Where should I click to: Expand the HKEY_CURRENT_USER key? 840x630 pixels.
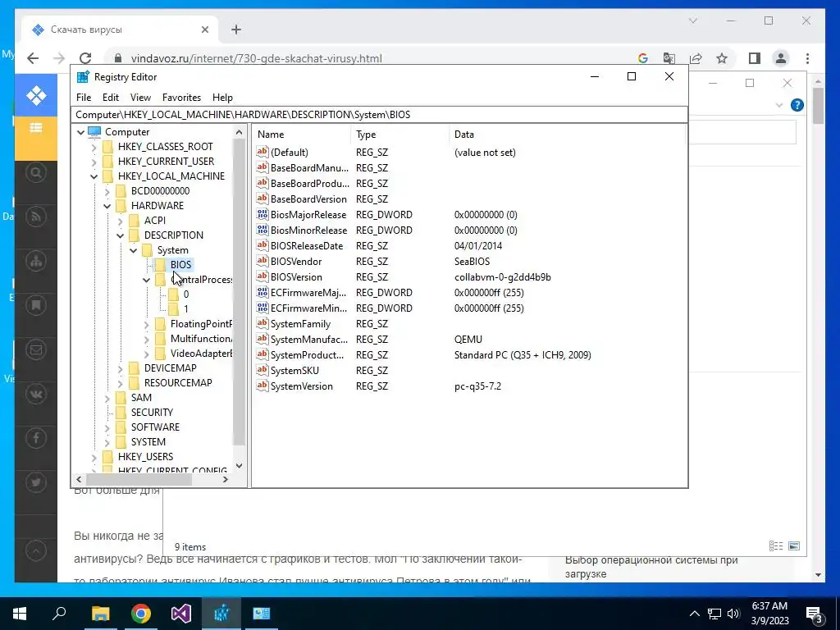[x=94, y=162]
